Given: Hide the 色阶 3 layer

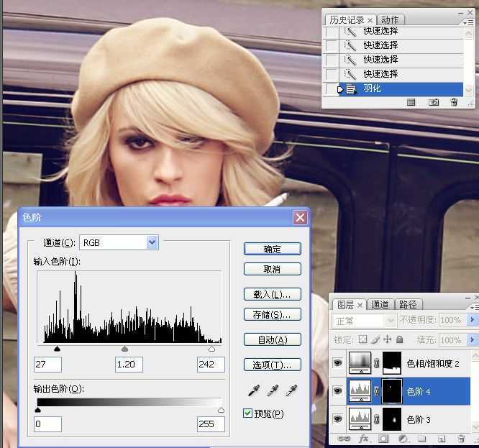Looking at the screenshot, I should [337, 419].
